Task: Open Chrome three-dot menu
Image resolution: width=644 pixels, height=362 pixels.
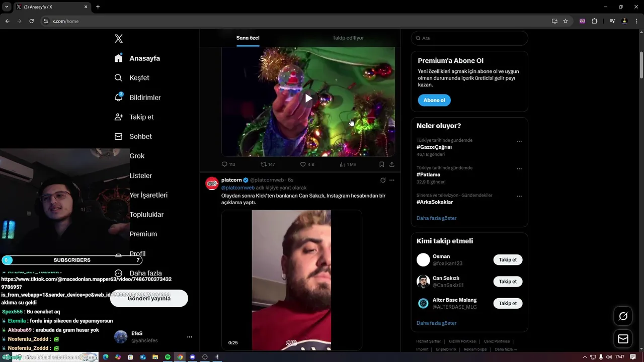Action: click(635, 21)
